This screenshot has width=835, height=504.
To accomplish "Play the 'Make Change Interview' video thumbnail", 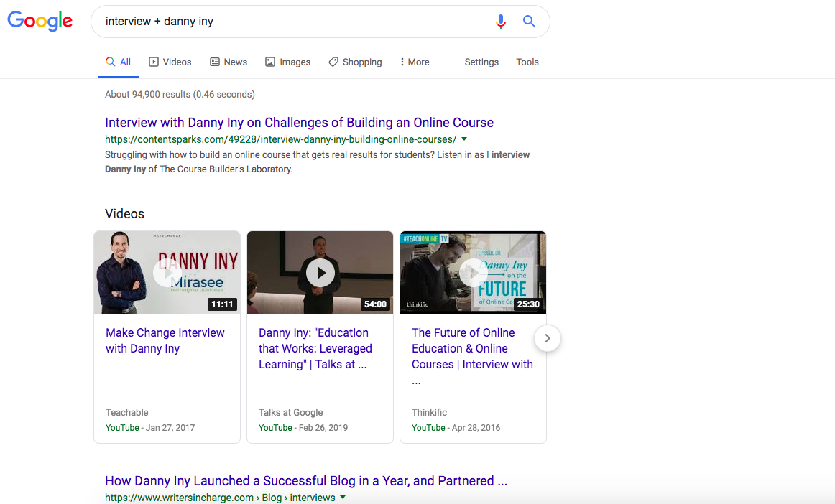I will (x=167, y=273).
